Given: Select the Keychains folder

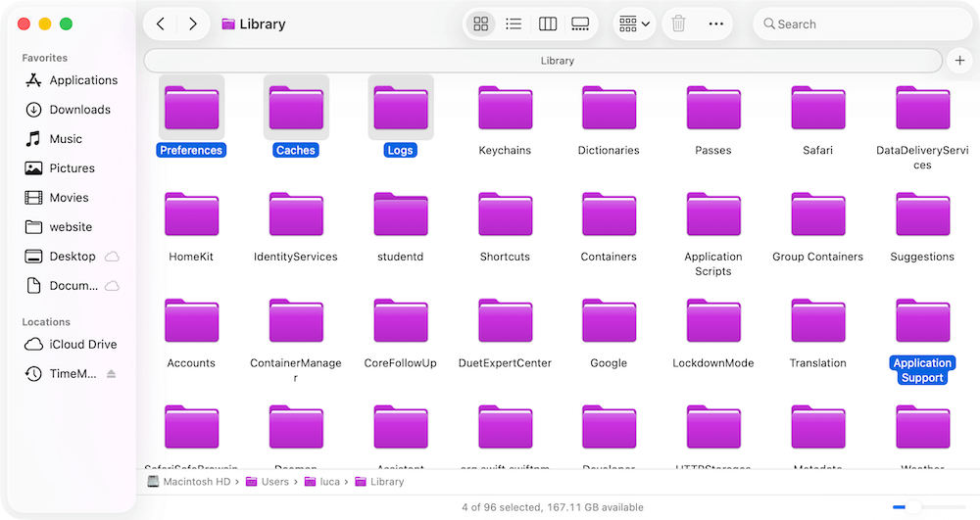Looking at the screenshot, I should 505,118.
